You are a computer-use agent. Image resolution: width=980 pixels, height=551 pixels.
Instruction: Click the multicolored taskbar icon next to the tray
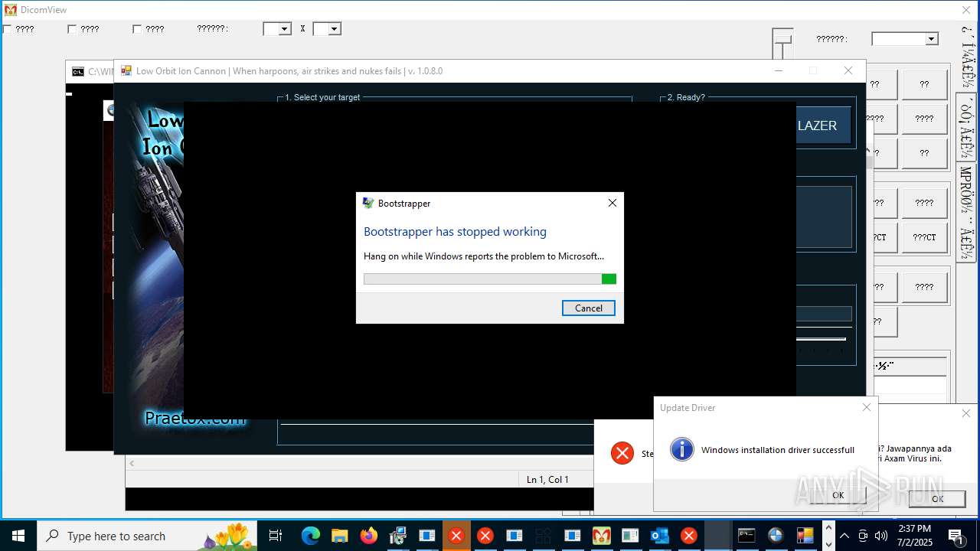(x=805, y=536)
